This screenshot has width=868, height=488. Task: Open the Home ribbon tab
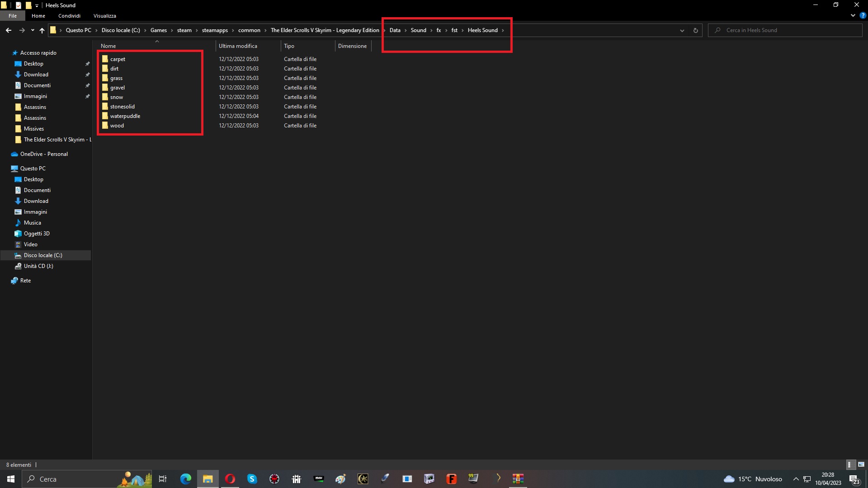pyautogui.click(x=38, y=16)
